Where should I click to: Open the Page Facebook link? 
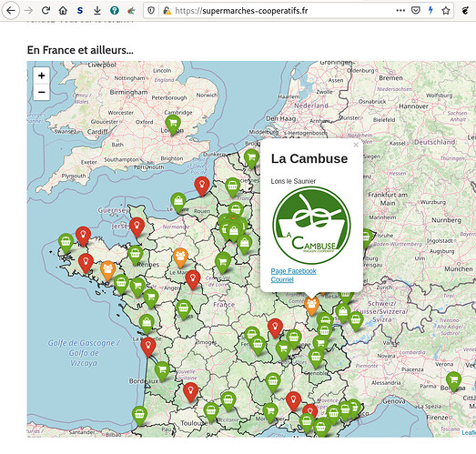tap(294, 271)
